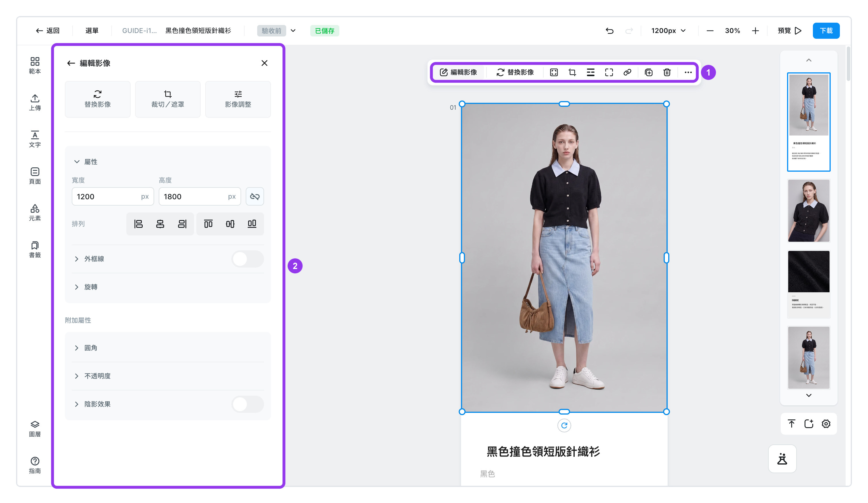This screenshot has width=868, height=503.
Task: Click the trash delete icon in floating toolbar
Action: [x=667, y=72]
